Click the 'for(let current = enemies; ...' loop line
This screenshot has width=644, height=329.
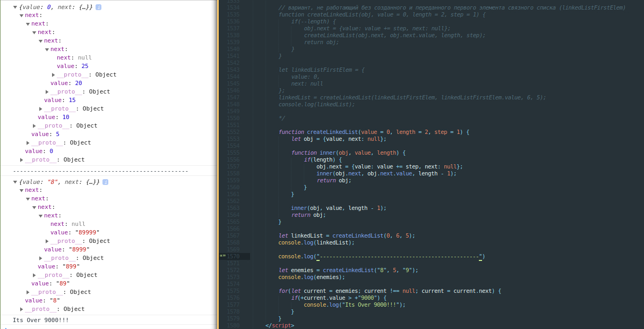tap(390, 291)
